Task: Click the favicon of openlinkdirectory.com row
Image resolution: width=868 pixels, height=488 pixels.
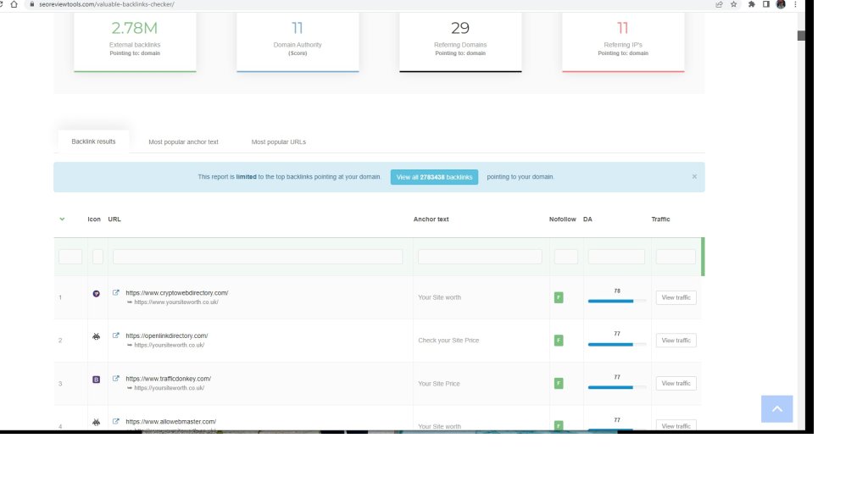Action: 97,336
